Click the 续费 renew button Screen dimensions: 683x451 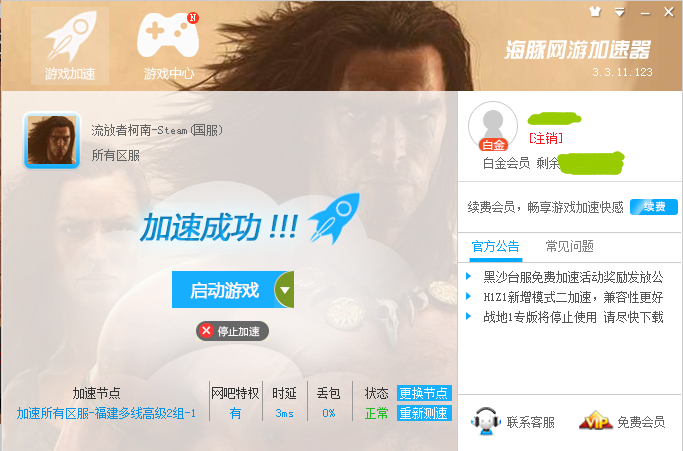click(654, 207)
